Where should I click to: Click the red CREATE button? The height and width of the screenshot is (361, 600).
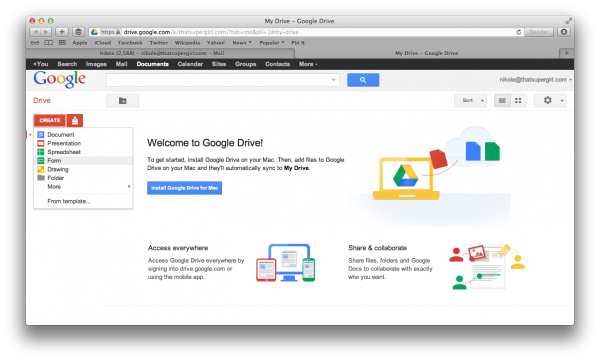(50, 120)
